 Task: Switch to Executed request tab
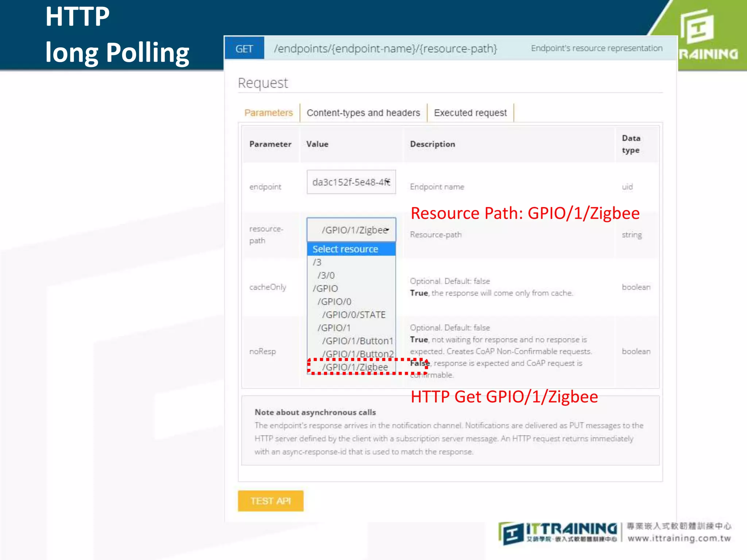pos(470,113)
